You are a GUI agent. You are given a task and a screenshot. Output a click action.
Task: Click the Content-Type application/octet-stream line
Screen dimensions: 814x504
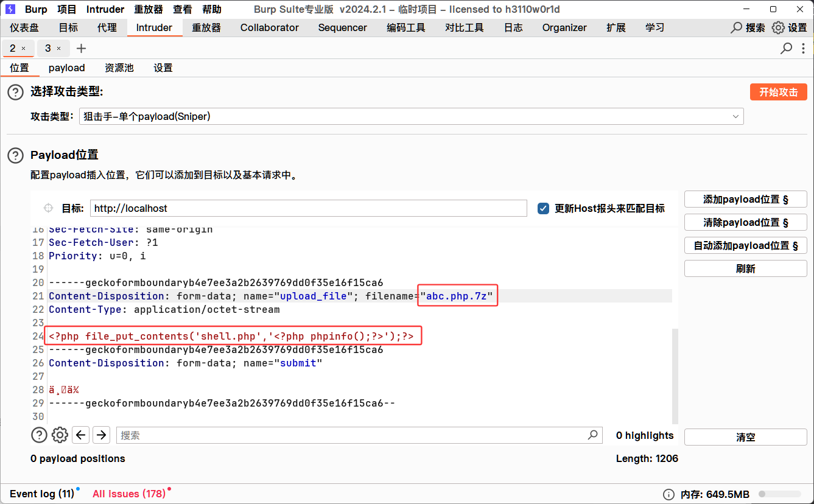[x=164, y=309]
